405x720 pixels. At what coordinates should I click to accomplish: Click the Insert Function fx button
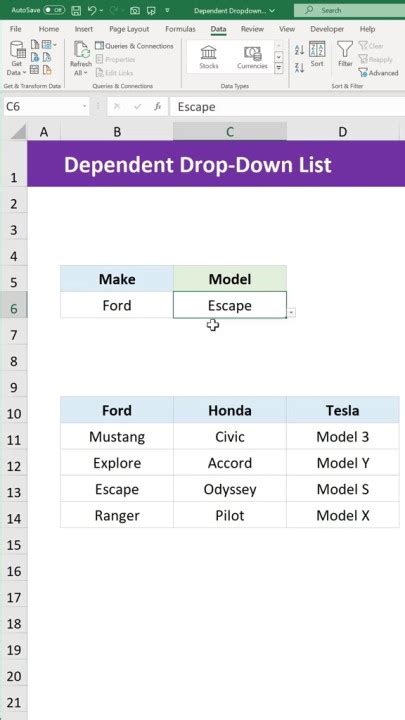coord(158,107)
